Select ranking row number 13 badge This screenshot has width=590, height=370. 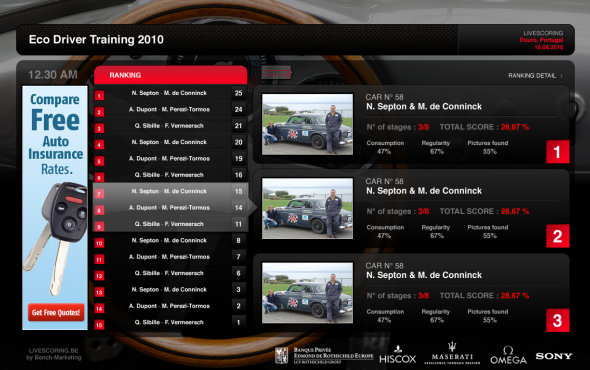coord(99,292)
